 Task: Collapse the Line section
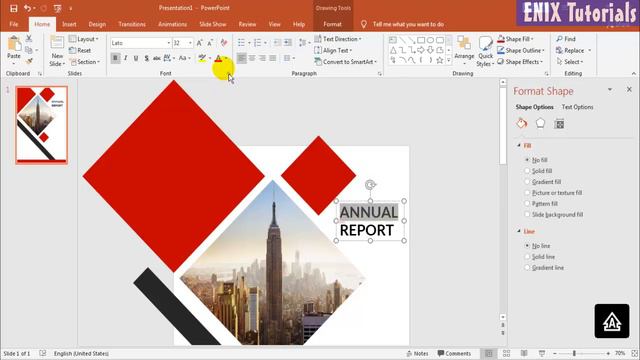[519, 231]
